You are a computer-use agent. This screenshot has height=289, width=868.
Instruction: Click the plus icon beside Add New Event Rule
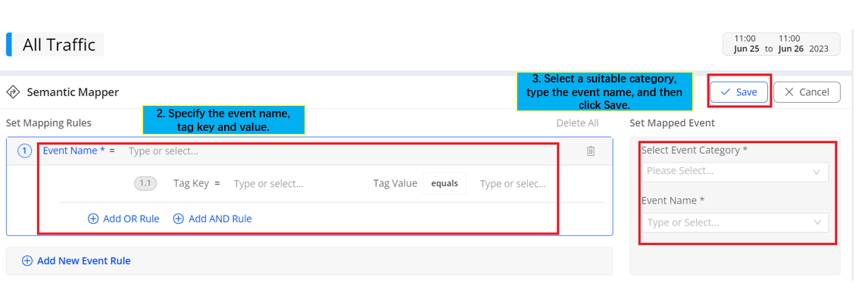pyautogui.click(x=27, y=261)
